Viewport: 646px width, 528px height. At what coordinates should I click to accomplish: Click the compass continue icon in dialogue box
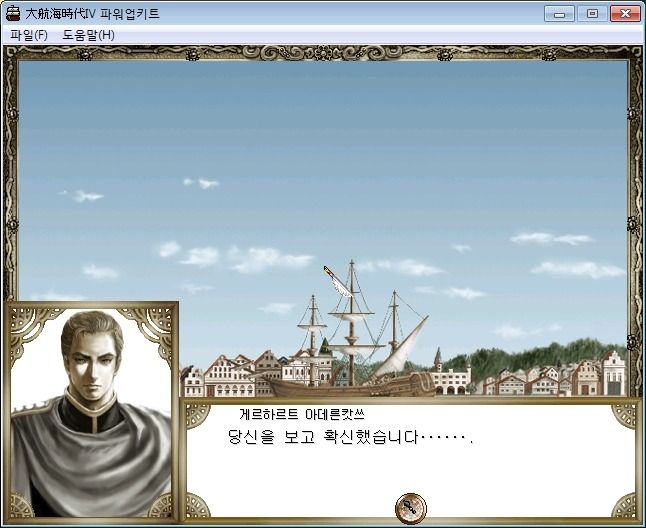(x=410, y=508)
